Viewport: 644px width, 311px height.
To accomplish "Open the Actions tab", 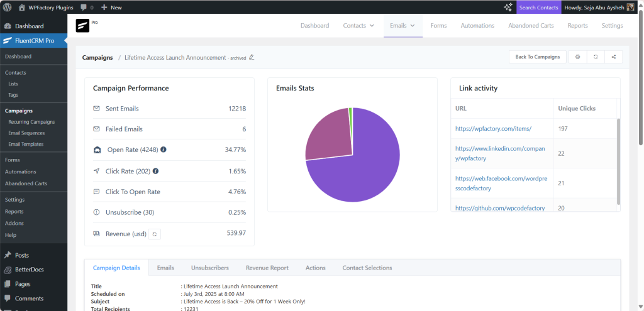I will (316, 268).
